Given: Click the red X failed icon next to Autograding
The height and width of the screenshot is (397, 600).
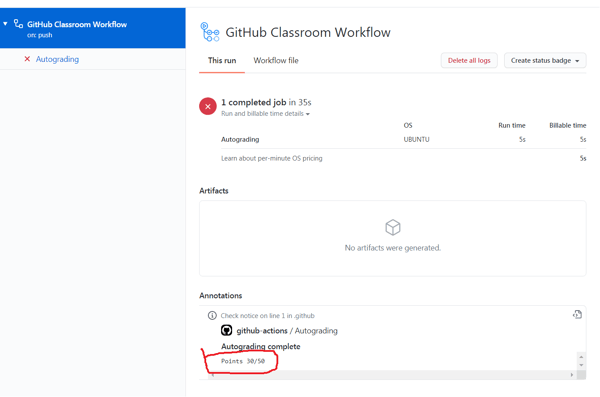Looking at the screenshot, I should click(27, 59).
